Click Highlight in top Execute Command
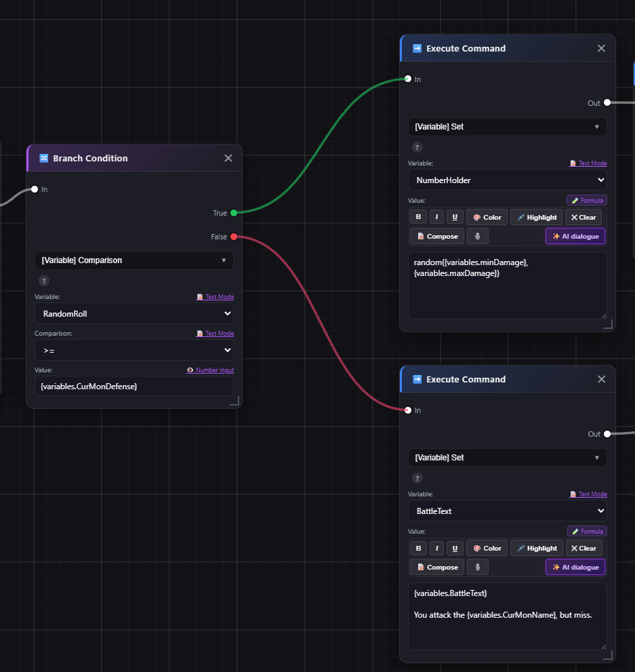635x672 pixels. tap(537, 217)
